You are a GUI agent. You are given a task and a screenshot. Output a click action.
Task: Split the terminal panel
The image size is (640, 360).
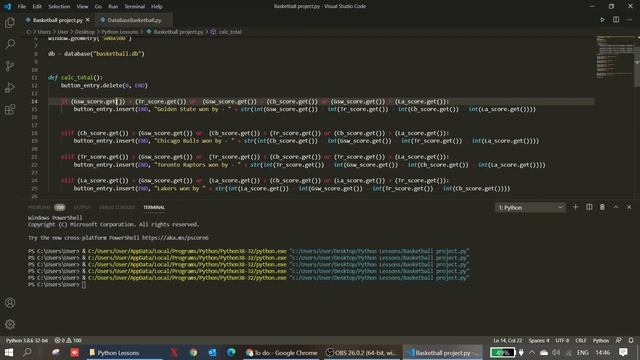(x=589, y=207)
